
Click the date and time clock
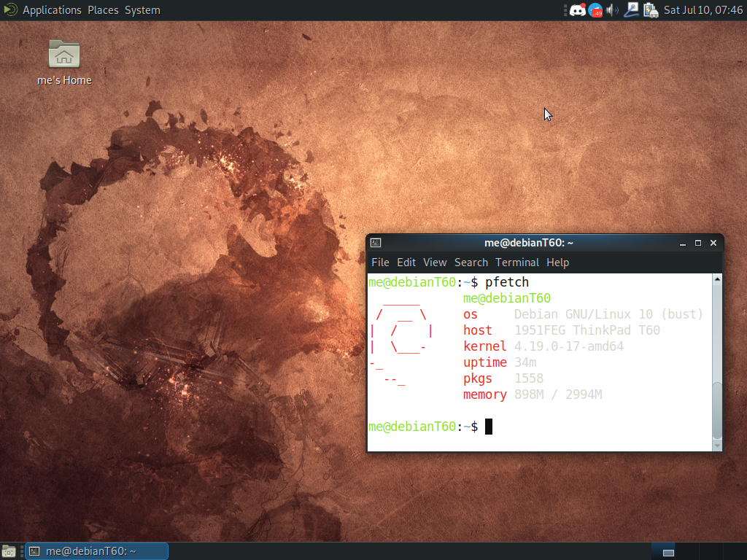[x=703, y=10]
